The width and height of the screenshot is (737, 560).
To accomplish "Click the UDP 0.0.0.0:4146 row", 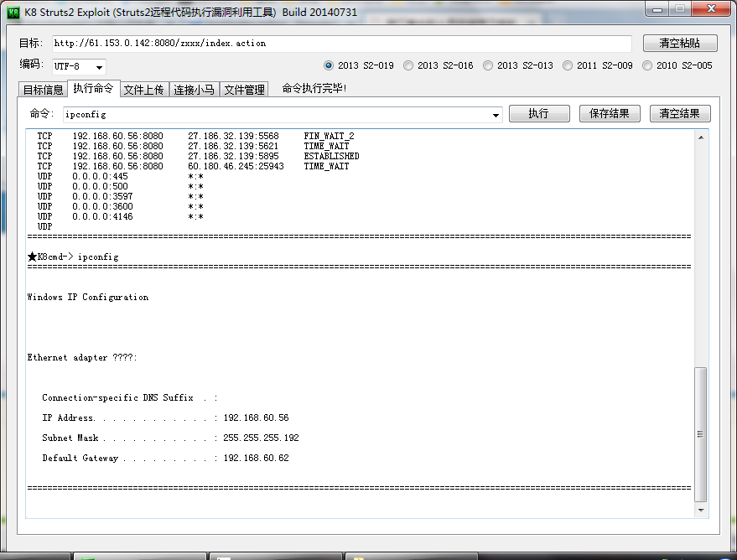I will click(x=121, y=216).
